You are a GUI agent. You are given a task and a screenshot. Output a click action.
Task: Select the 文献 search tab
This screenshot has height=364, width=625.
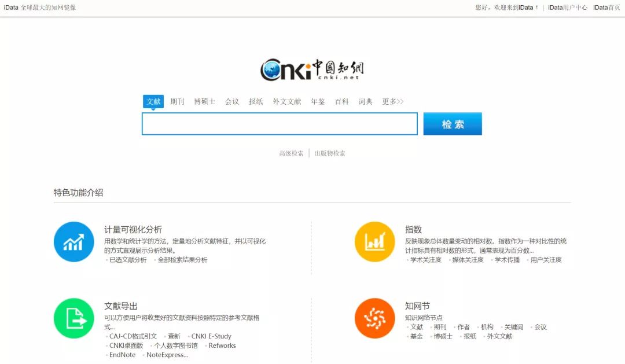point(153,102)
